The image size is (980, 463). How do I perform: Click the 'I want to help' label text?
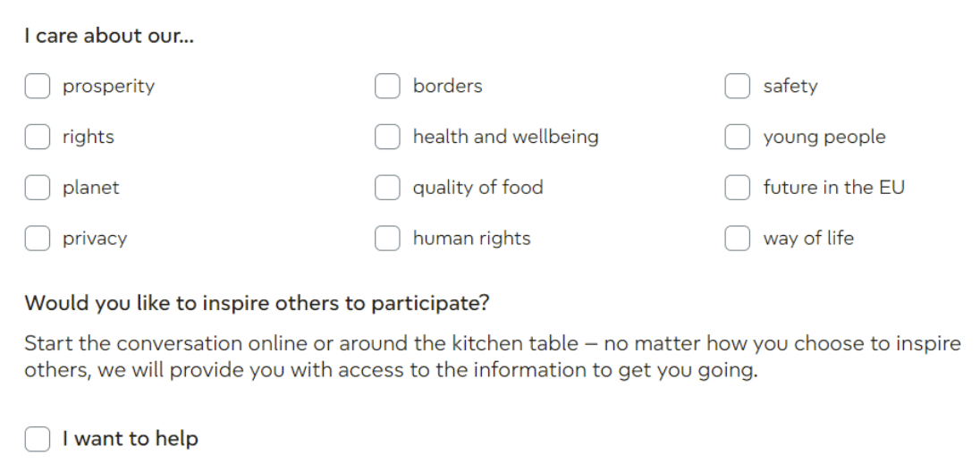(x=130, y=439)
